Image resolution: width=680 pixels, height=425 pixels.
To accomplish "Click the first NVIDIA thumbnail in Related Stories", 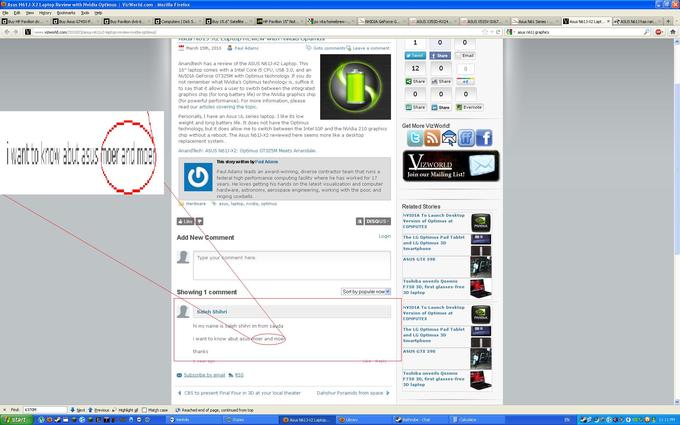I will [x=481, y=223].
